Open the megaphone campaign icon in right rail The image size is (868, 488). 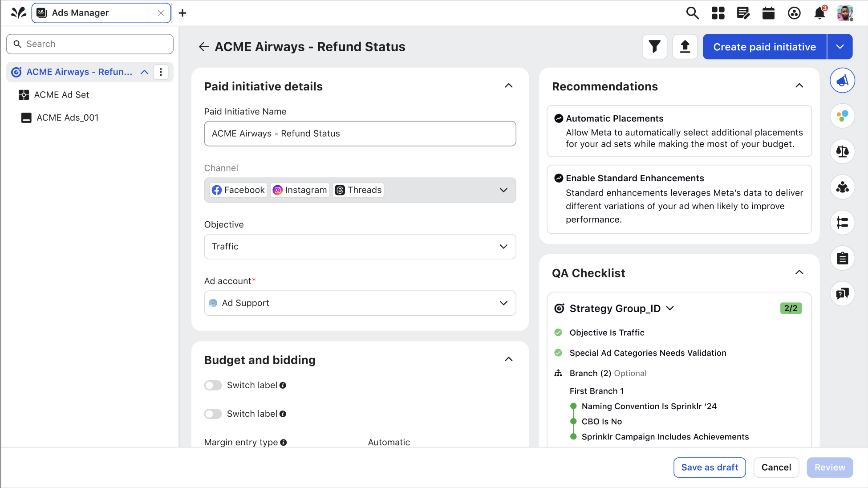coord(842,81)
